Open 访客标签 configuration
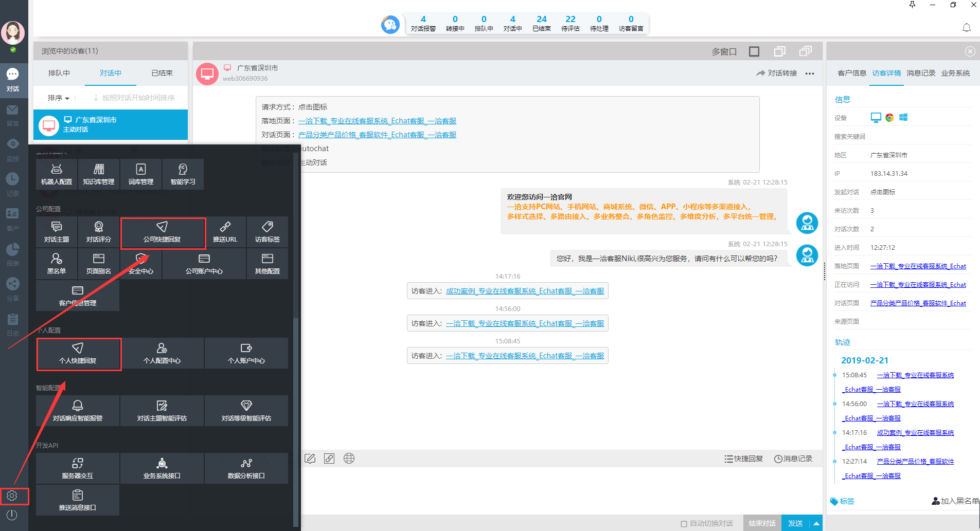 pyautogui.click(x=268, y=232)
